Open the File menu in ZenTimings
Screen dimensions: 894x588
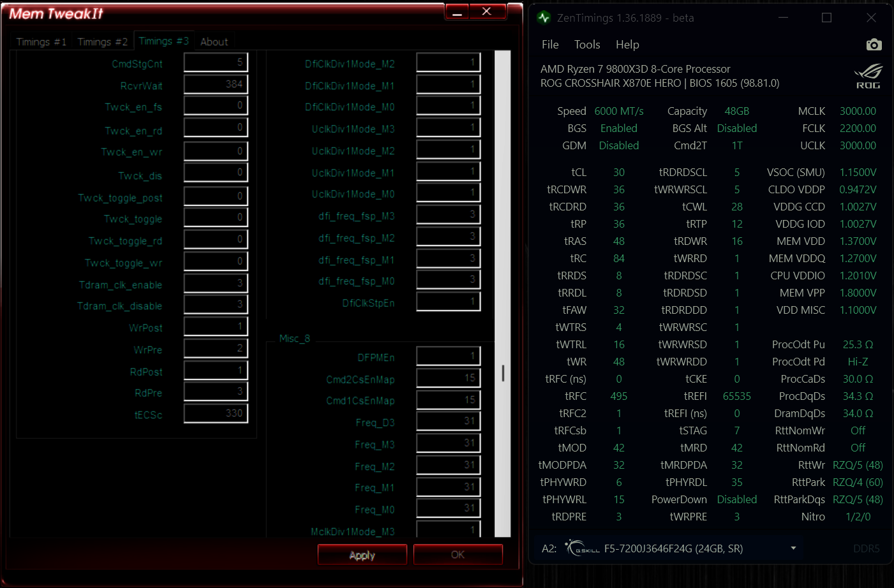[x=550, y=45]
